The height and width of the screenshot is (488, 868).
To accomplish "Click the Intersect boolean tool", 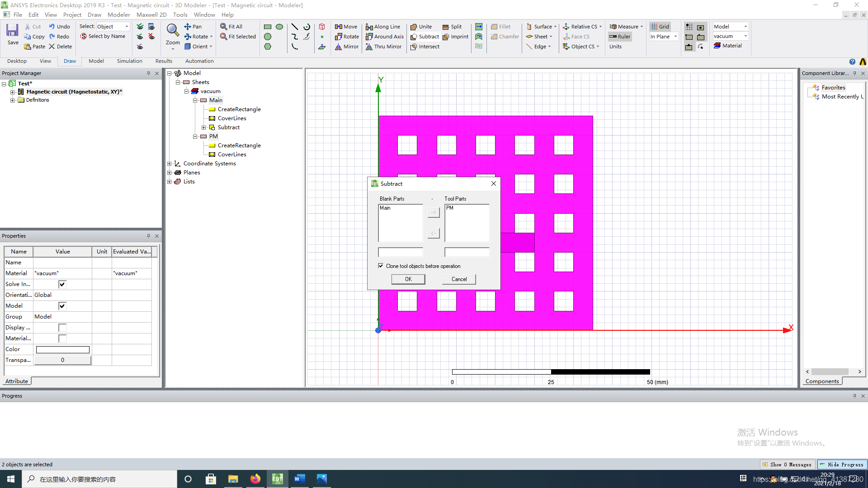I will [425, 47].
